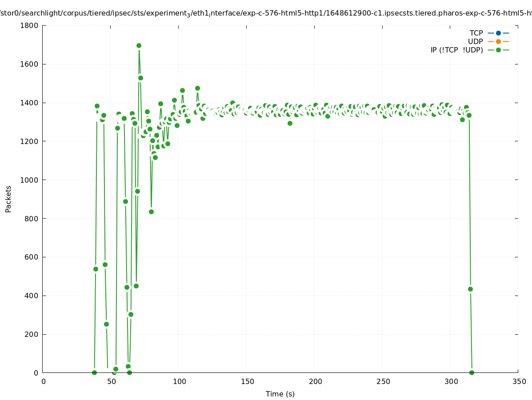Click the blue TCP legend marker
The image size is (532, 400).
(x=498, y=33)
